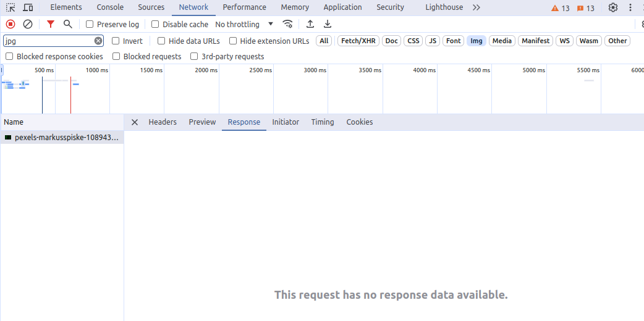Filter requests by WS type
Screen dimensions: 644x321
point(565,41)
